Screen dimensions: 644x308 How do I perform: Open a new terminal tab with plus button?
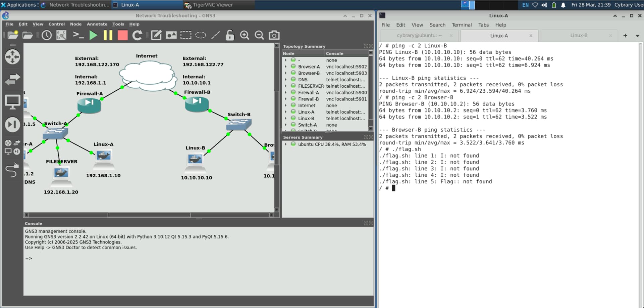point(625,36)
